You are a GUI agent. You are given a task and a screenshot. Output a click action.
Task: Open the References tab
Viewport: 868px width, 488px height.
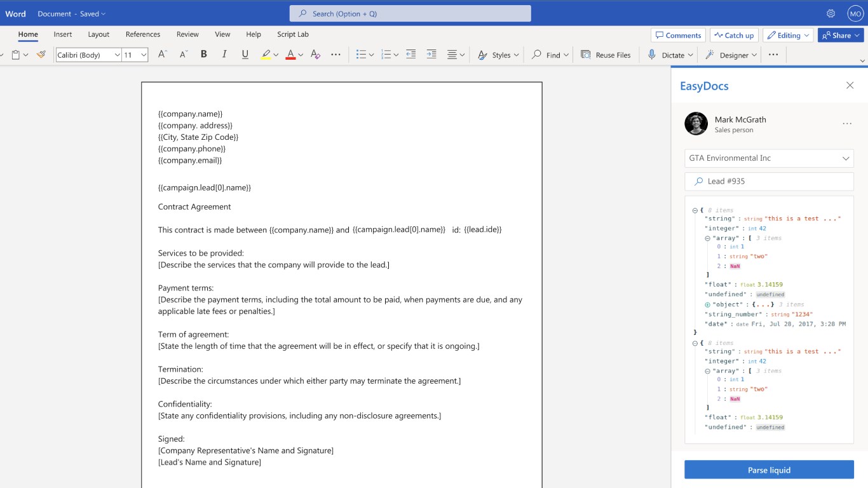click(143, 34)
